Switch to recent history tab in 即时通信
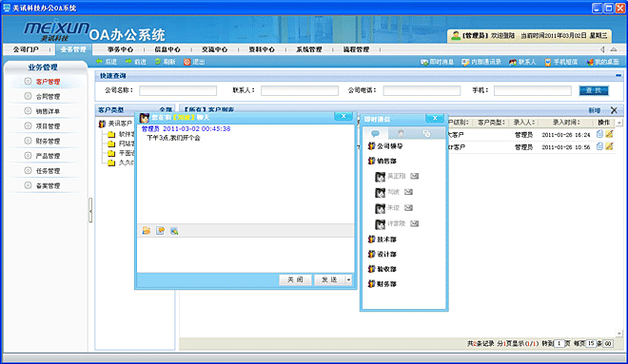This screenshot has height=364, width=628. [426, 134]
